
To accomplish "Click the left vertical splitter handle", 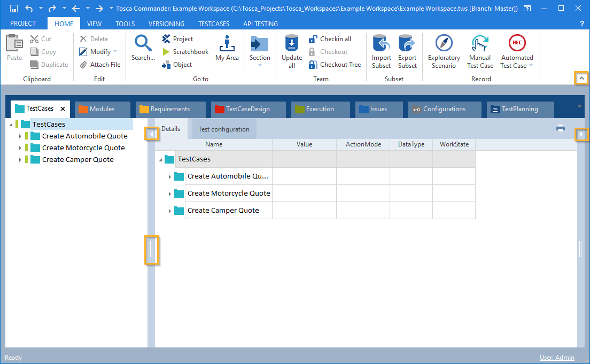I will coord(151,250).
